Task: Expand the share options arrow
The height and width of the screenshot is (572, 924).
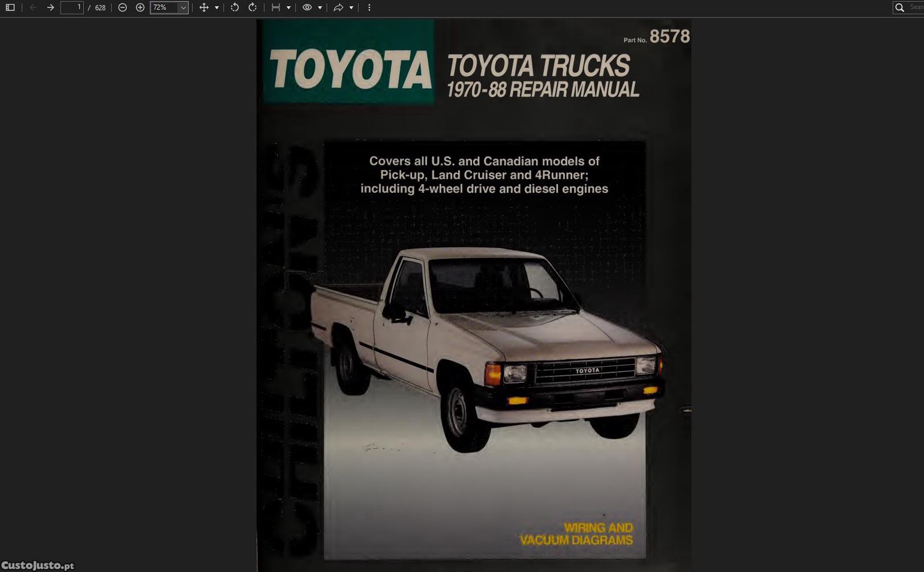Action: coord(351,7)
